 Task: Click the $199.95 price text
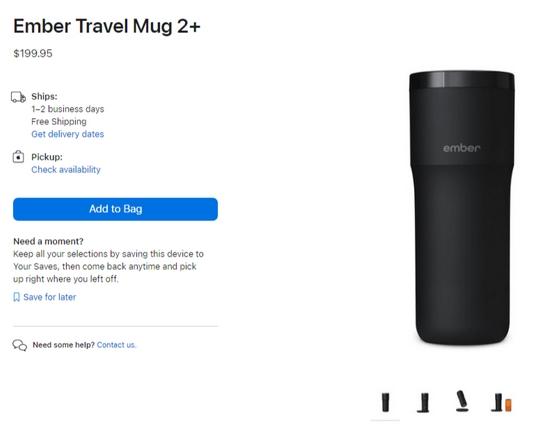[x=33, y=54]
